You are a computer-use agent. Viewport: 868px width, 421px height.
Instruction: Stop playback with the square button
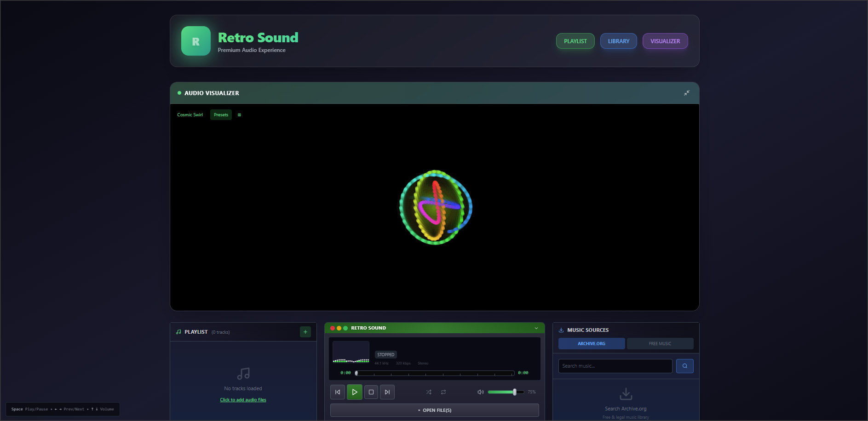pos(371,392)
